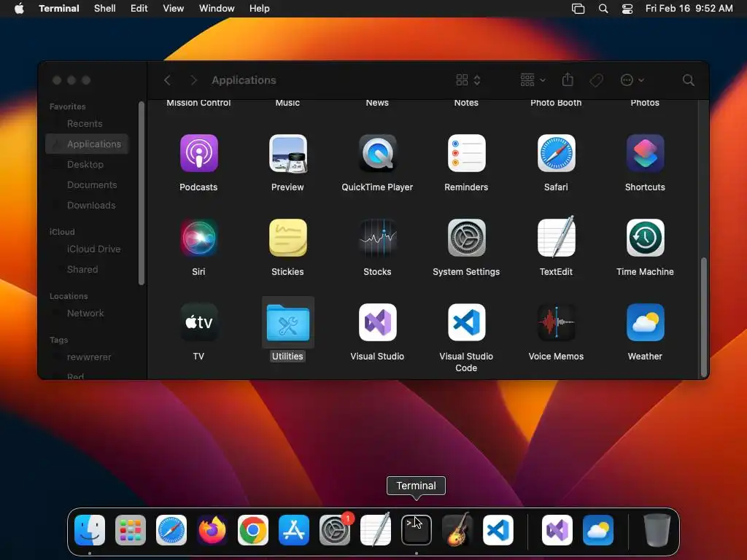Select System Settings in Applications folder
Screen dimensions: 747x560
[x=466, y=238]
